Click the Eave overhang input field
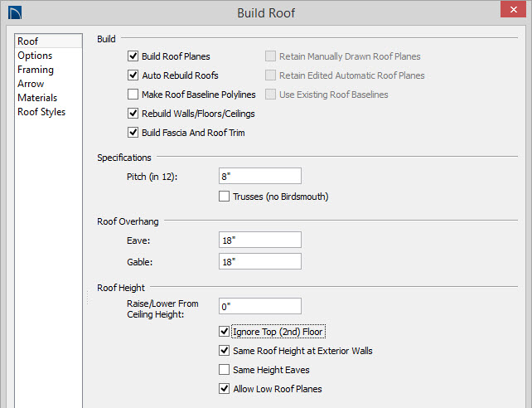Viewport: 532px width, 408px height. [260, 240]
